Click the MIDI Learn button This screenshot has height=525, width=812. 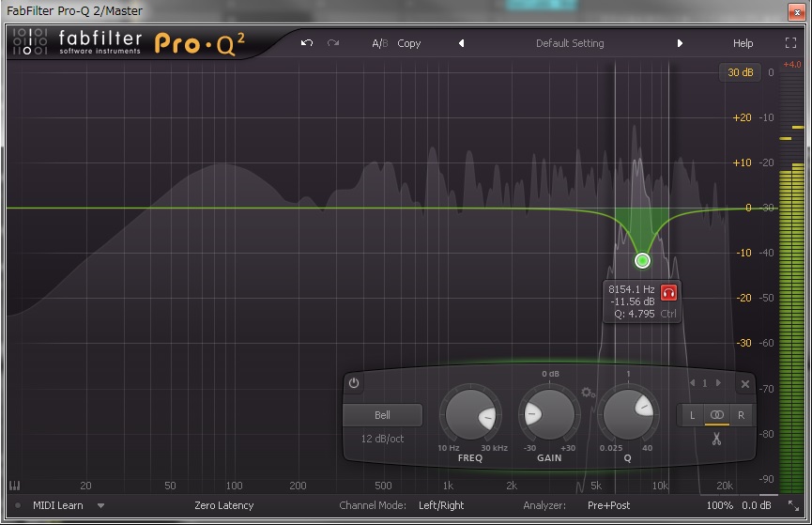[x=57, y=505]
